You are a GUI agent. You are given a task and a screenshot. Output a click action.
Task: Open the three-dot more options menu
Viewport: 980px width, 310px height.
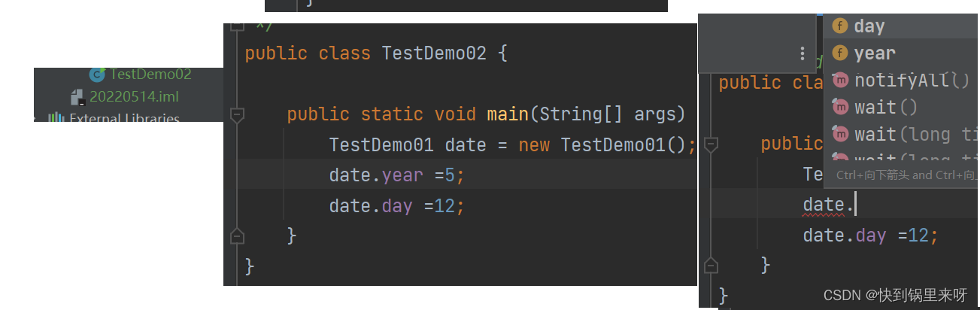[x=803, y=53]
